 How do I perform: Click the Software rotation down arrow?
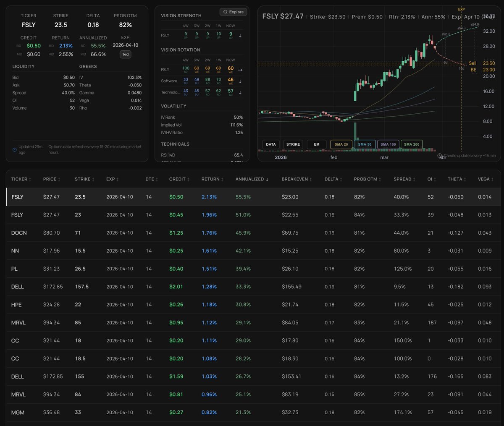pyautogui.click(x=240, y=81)
